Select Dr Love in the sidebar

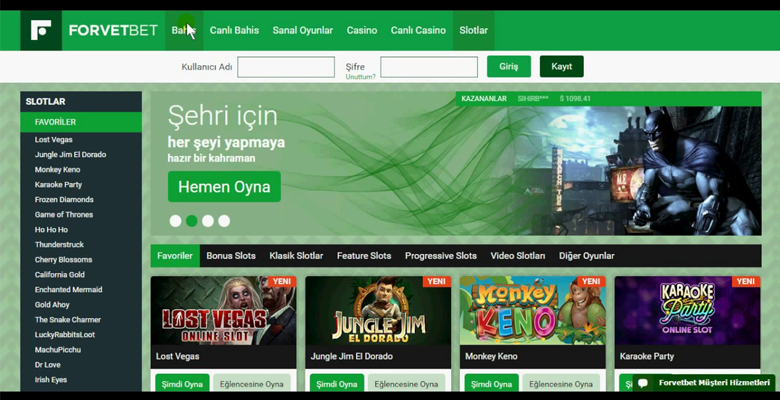coord(48,364)
